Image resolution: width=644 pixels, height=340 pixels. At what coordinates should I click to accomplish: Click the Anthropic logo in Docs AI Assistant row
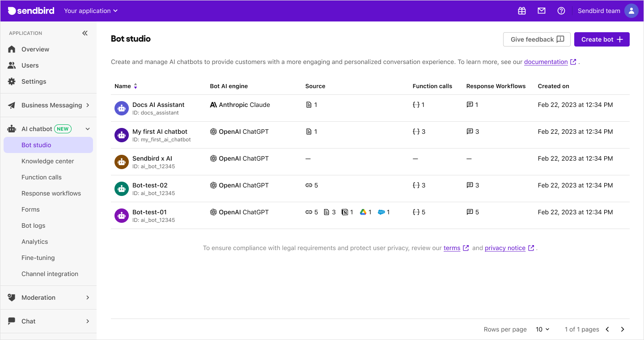(x=213, y=105)
